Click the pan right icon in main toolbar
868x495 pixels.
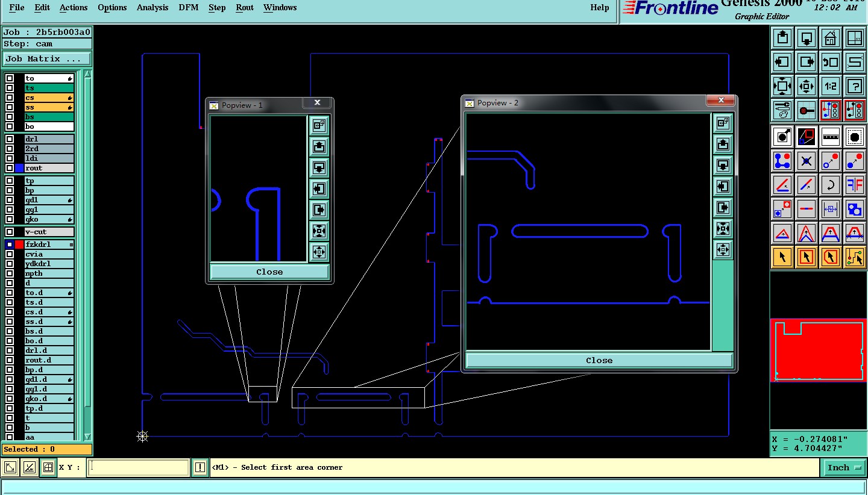[x=807, y=62]
